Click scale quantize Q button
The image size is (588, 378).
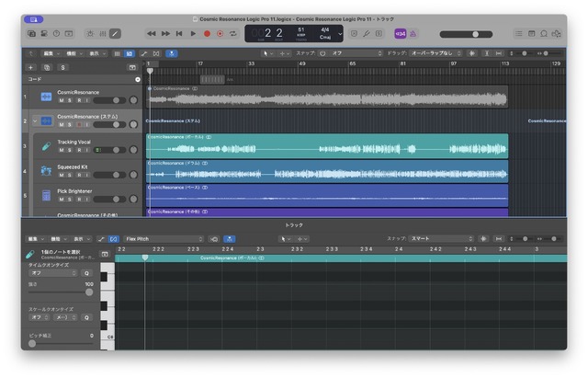click(x=86, y=317)
